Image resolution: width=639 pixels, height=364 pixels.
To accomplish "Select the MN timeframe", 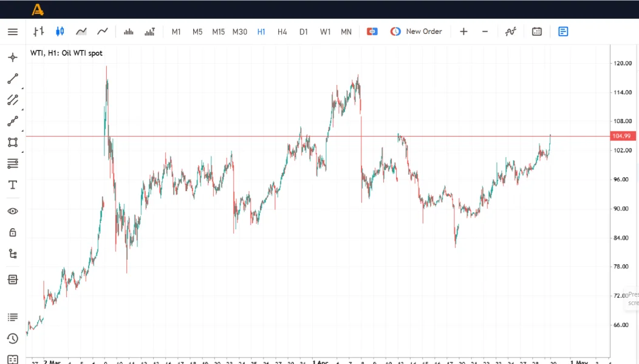I will point(346,32).
